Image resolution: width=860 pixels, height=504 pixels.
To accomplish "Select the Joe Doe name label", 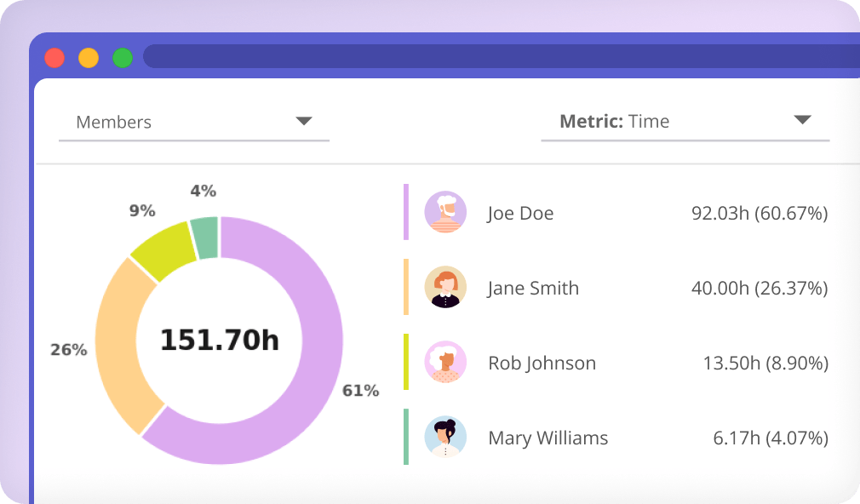I will point(520,213).
